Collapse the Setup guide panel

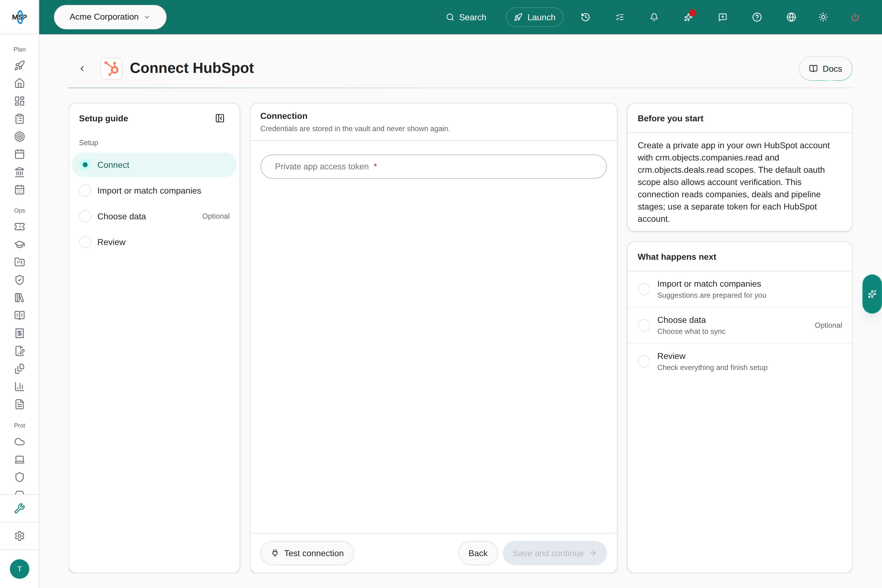pos(220,119)
